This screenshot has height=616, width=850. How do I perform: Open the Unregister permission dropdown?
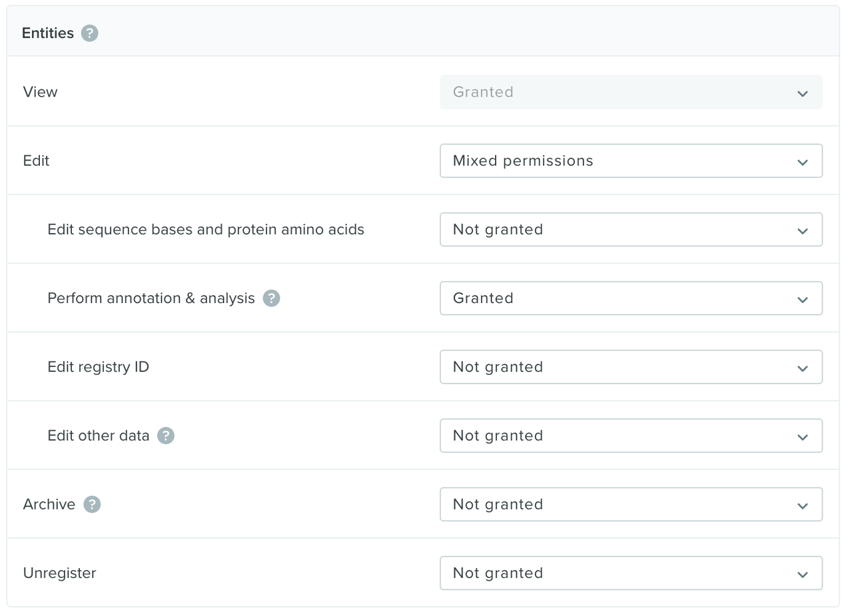click(631, 573)
